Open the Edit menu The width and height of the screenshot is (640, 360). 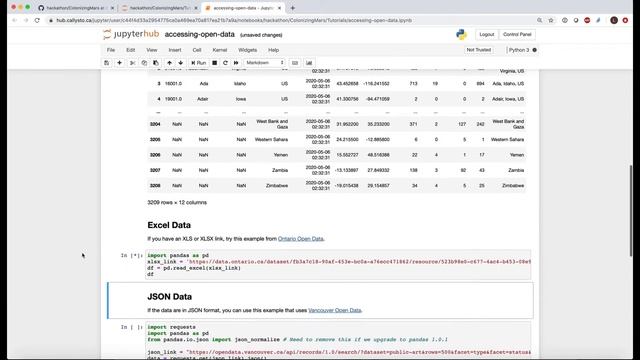pos(131,50)
